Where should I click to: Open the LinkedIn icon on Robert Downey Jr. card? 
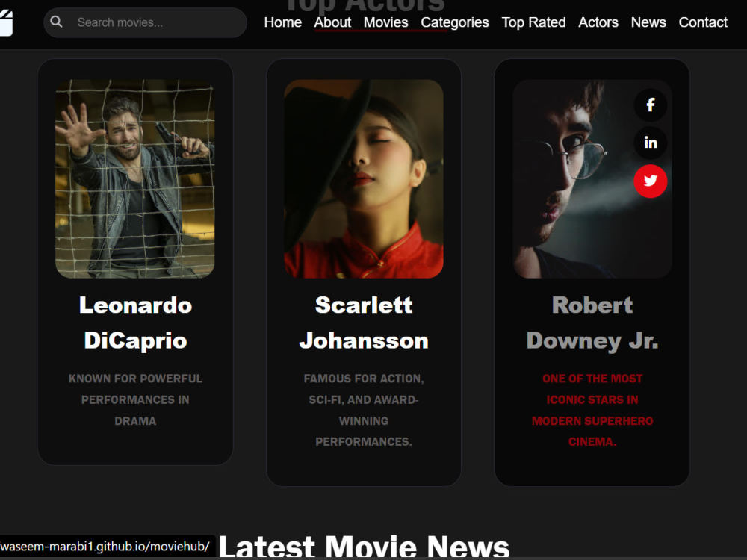[x=651, y=143]
